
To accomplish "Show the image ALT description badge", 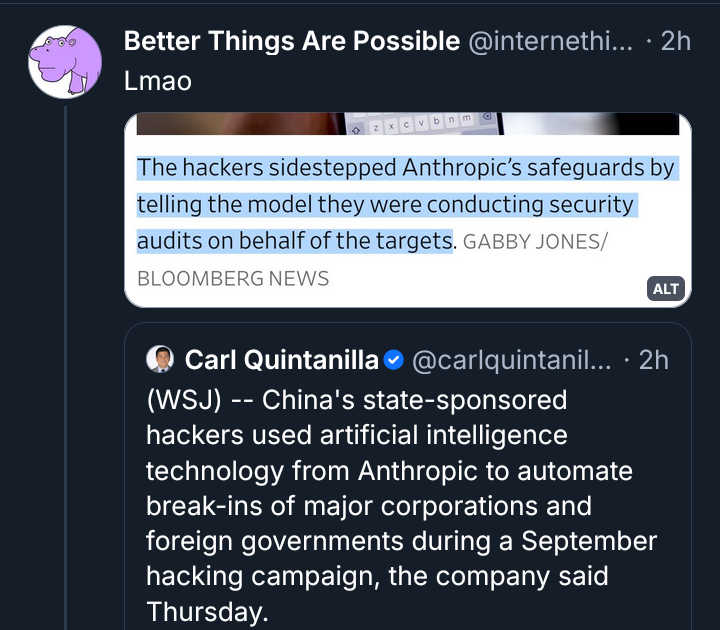I will tap(666, 289).
